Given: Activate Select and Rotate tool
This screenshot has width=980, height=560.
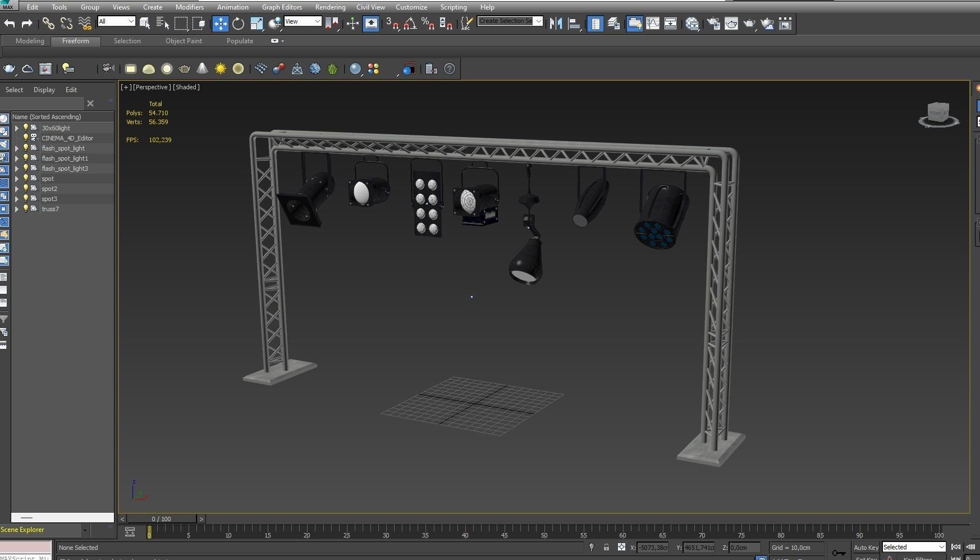Looking at the screenshot, I should click(x=238, y=23).
